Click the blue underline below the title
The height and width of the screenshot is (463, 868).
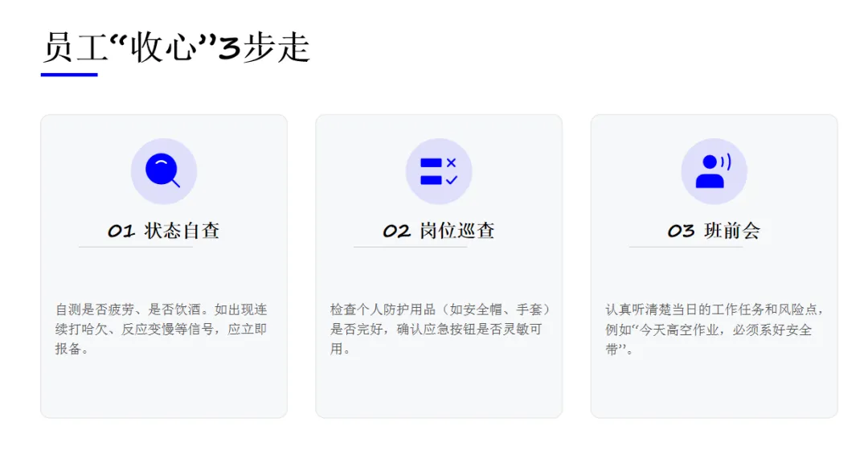[69, 75]
